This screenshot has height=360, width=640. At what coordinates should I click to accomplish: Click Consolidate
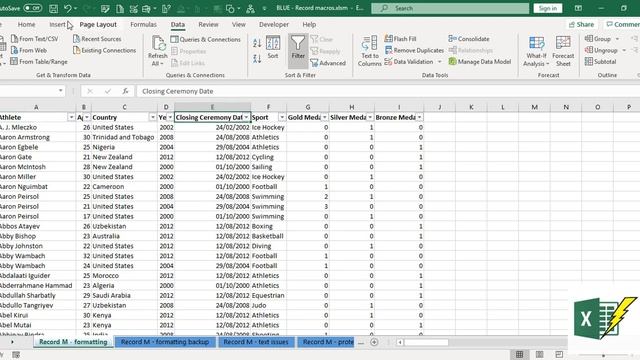pyautogui.click(x=469, y=39)
